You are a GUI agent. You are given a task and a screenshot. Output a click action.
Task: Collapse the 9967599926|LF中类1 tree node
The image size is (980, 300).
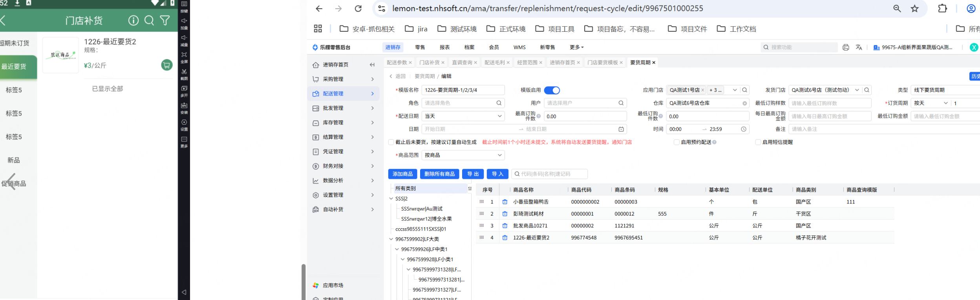[397, 249]
